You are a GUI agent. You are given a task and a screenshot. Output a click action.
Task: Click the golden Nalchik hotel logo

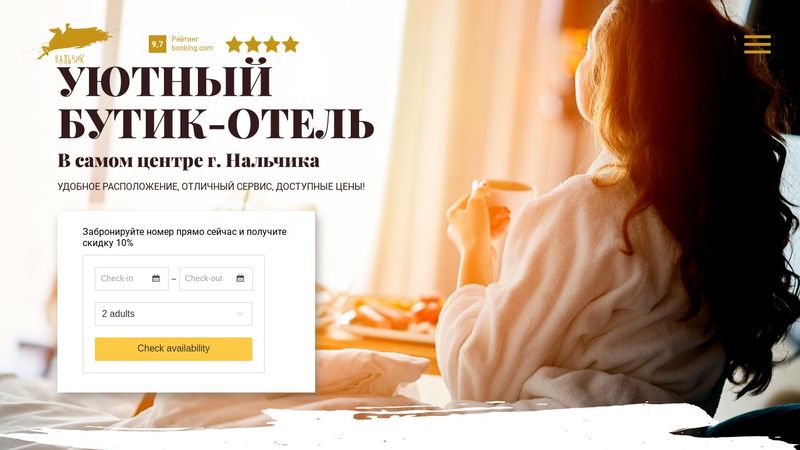pyautogui.click(x=74, y=43)
